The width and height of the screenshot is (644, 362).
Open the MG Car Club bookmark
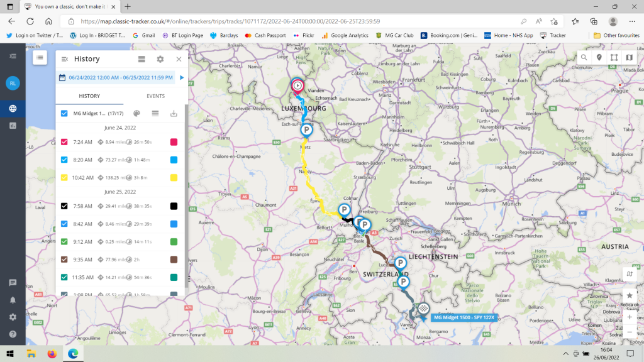[395, 35]
